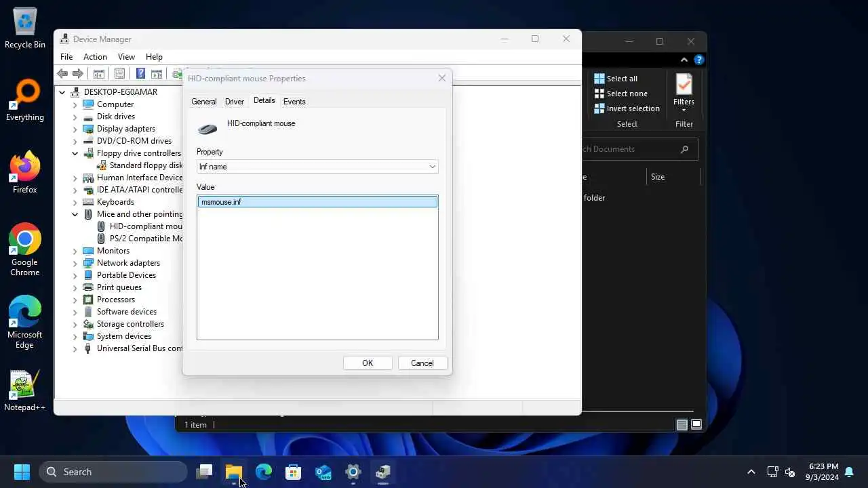Click the Portable Devices category icon
Viewport: 868px width, 488px height.
tap(88, 275)
